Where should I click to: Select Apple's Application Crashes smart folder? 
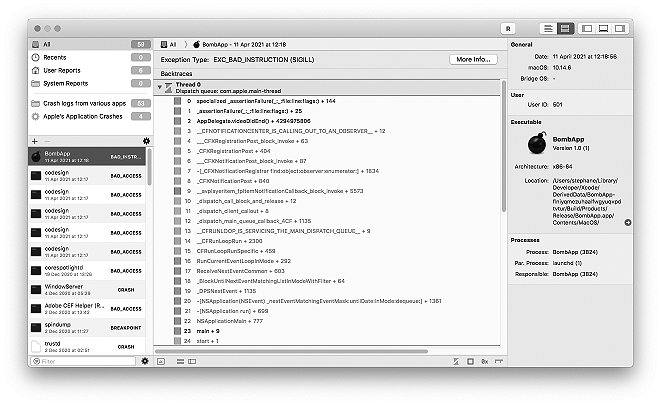[90, 116]
